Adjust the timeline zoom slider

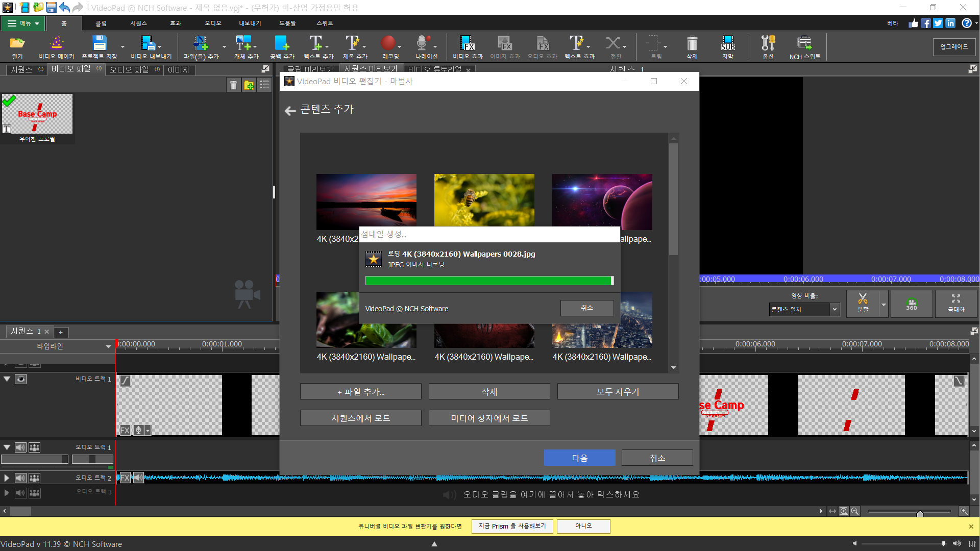920,512
